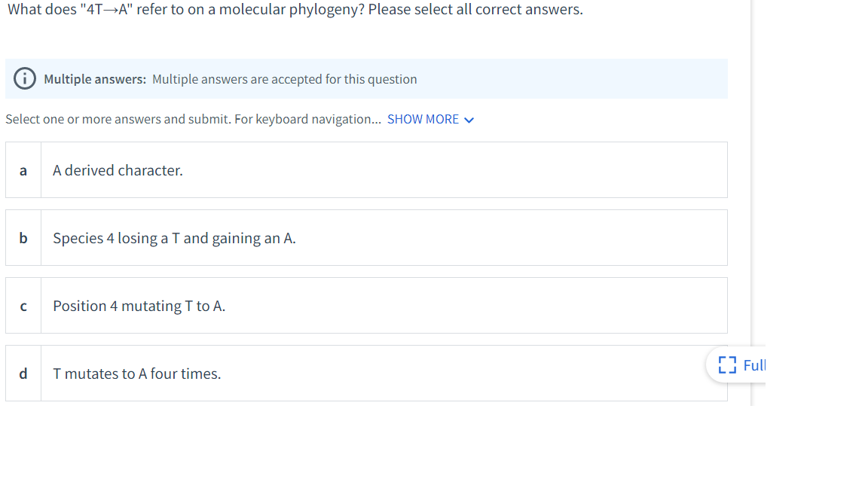Click the letter d option marker
868x488 pixels.
(23, 374)
